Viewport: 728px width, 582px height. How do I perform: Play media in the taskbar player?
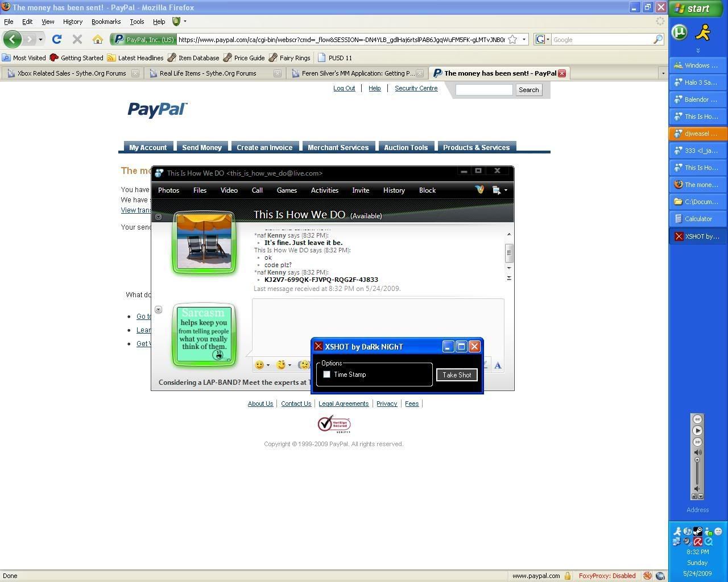tap(697, 430)
